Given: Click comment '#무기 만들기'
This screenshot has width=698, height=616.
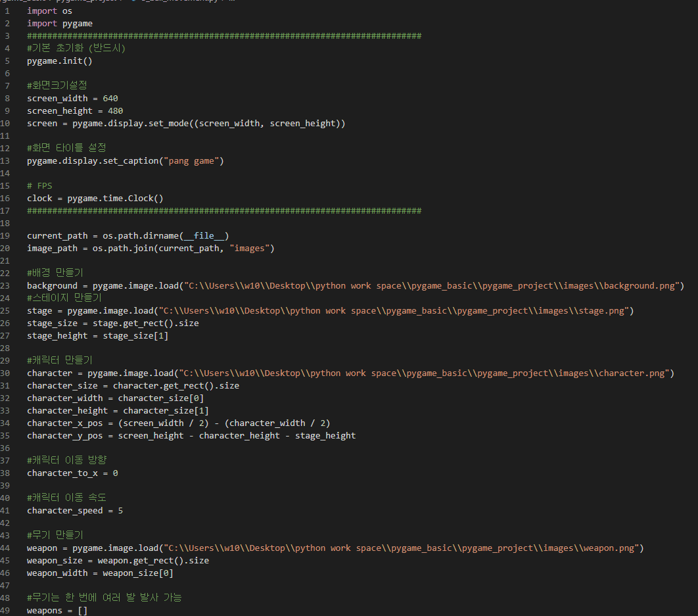Looking at the screenshot, I should pyautogui.click(x=55, y=535).
